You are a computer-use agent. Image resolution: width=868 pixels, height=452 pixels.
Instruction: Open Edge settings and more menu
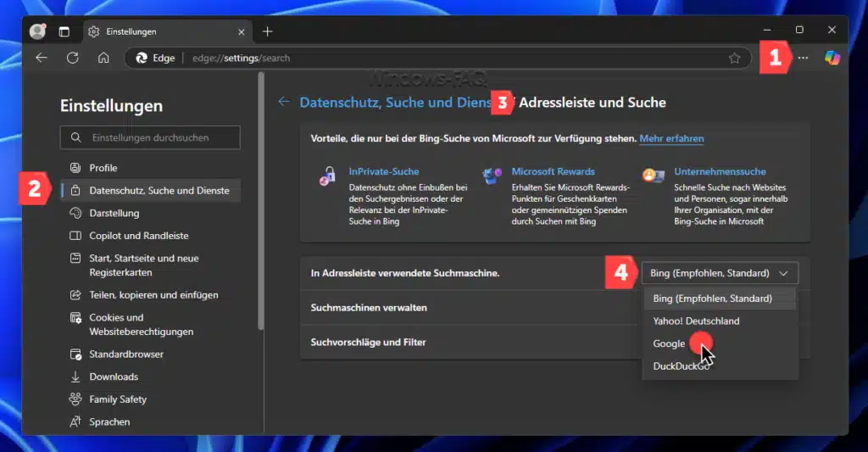(804, 58)
